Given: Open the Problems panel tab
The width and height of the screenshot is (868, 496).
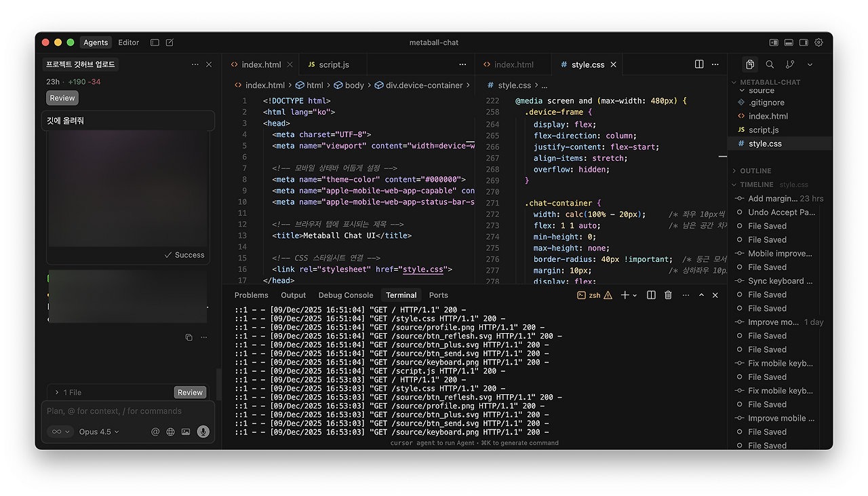Looking at the screenshot, I should coord(252,295).
